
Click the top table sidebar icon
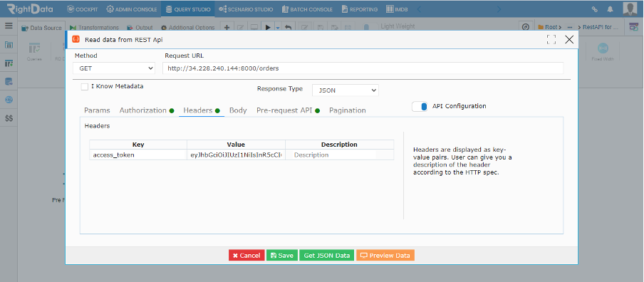9,45
